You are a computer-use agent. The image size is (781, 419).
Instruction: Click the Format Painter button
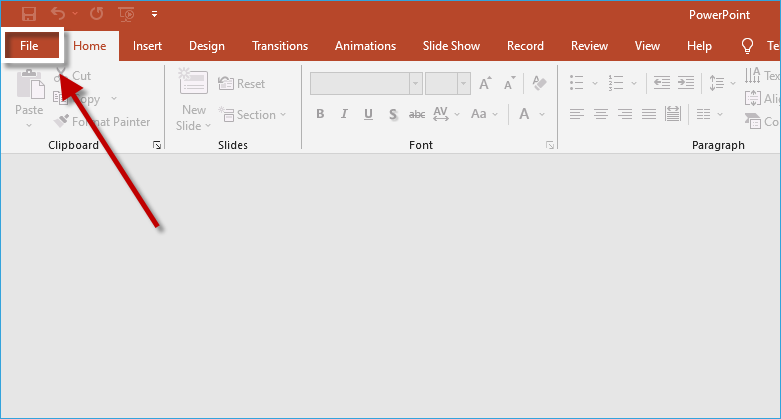click(x=102, y=122)
